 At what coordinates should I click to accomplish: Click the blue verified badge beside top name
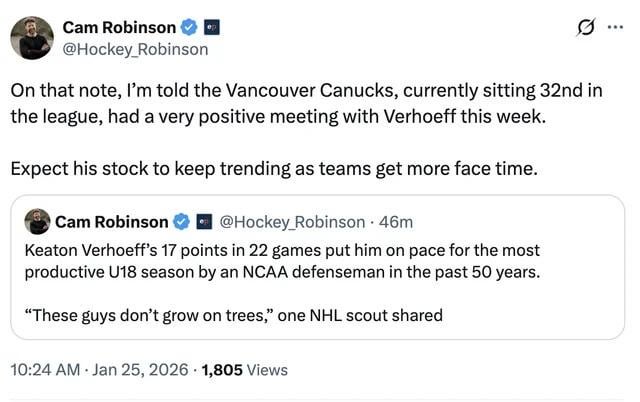(189, 27)
